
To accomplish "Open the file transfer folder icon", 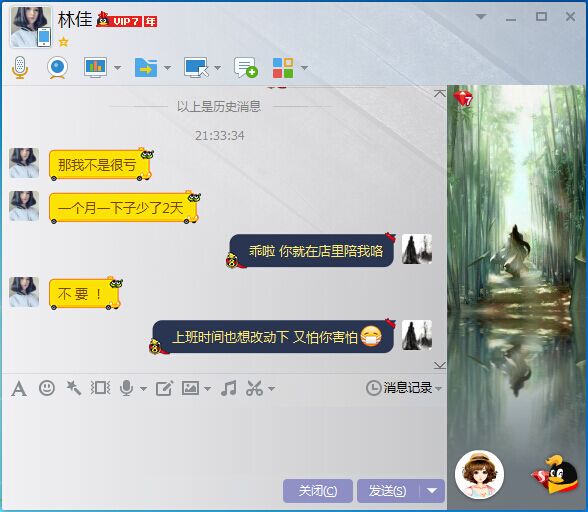I will [x=146, y=68].
